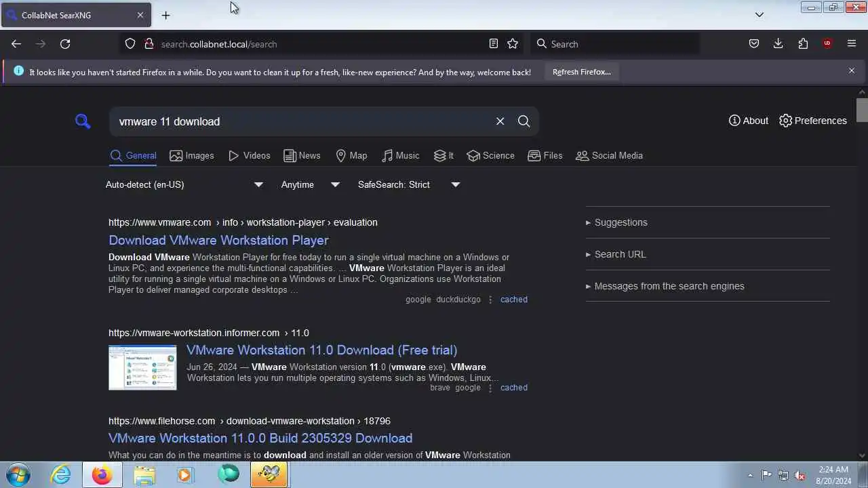868x488 pixels.
Task: Click the page vertical scrollbar thumb
Action: click(862, 110)
